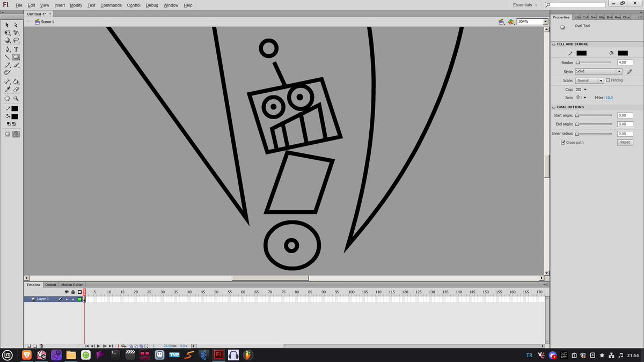Switch to the Output tab
The width and height of the screenshot is (644, 362).
tap(50, 285)
